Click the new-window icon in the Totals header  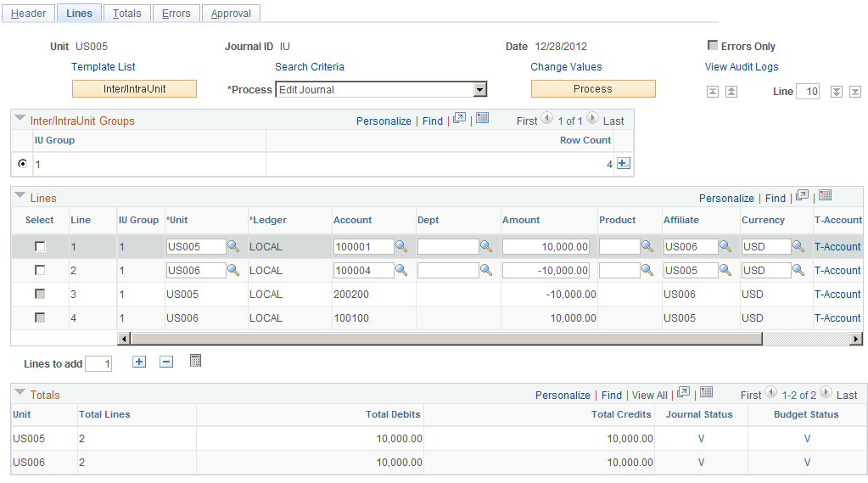684,393
